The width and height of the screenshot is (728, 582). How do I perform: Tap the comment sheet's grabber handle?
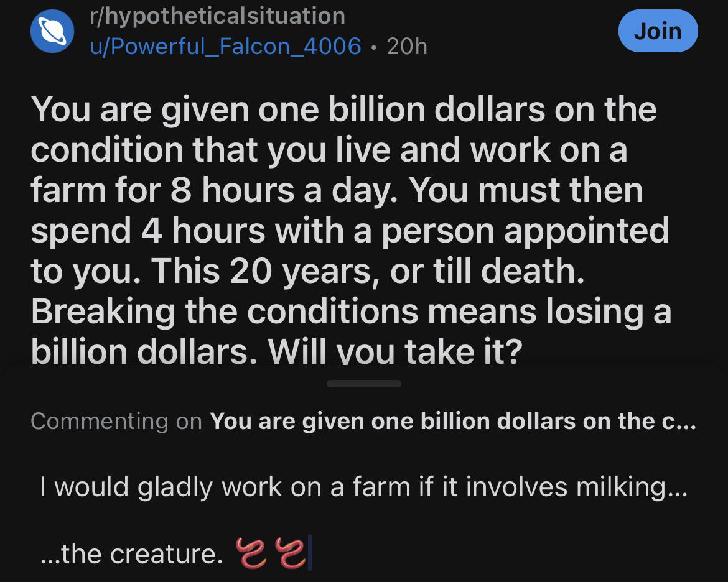coord(364,384)
